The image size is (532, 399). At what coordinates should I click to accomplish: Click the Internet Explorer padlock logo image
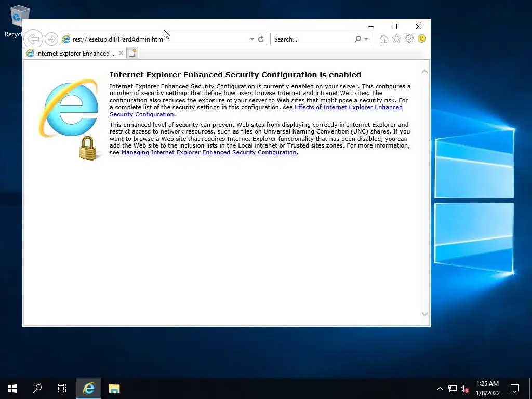coord(69,119)
